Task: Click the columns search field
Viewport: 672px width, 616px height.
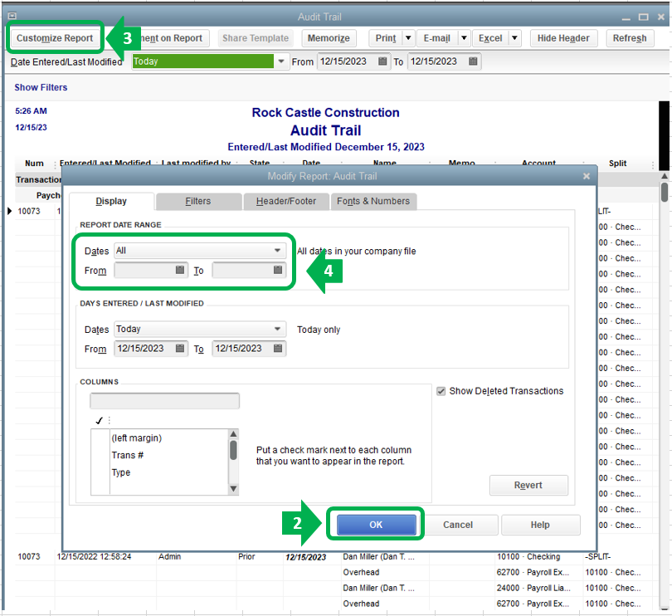Action: [164, 401]
